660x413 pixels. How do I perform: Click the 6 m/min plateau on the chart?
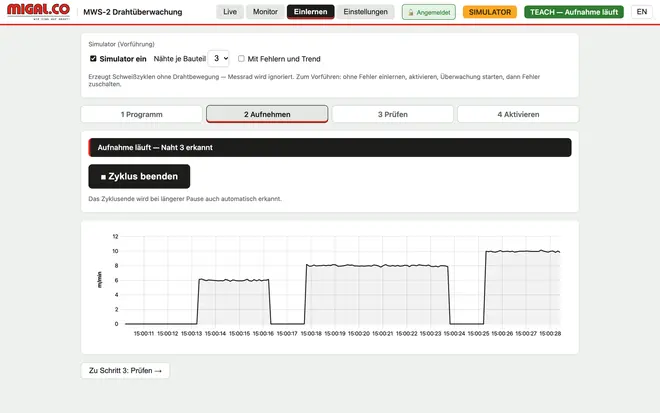[234, 280]
